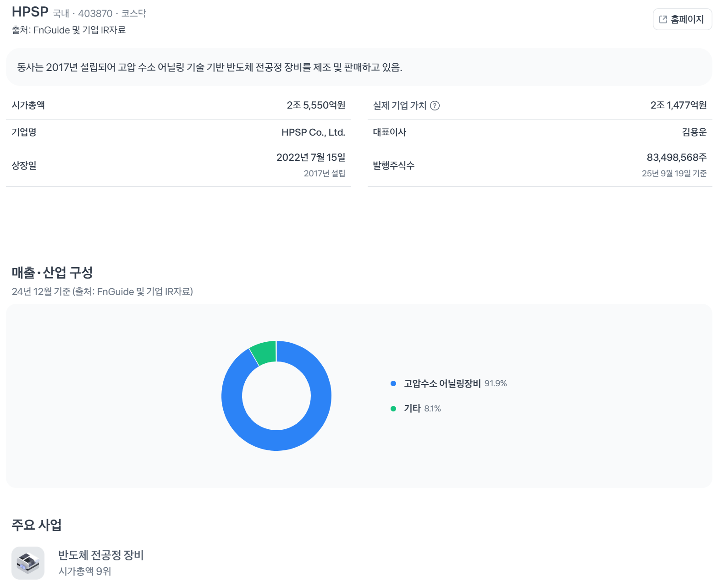Click the help icon next to 실제 기업 가치
Viewport: 728px width, 586px height.
435,106
